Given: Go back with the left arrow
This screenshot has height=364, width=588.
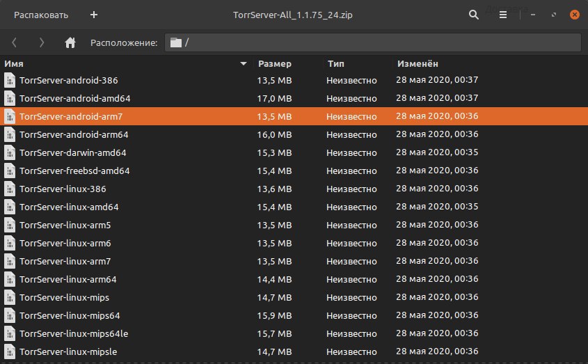Looking at the screenshot, I should [x=14, y=42].
